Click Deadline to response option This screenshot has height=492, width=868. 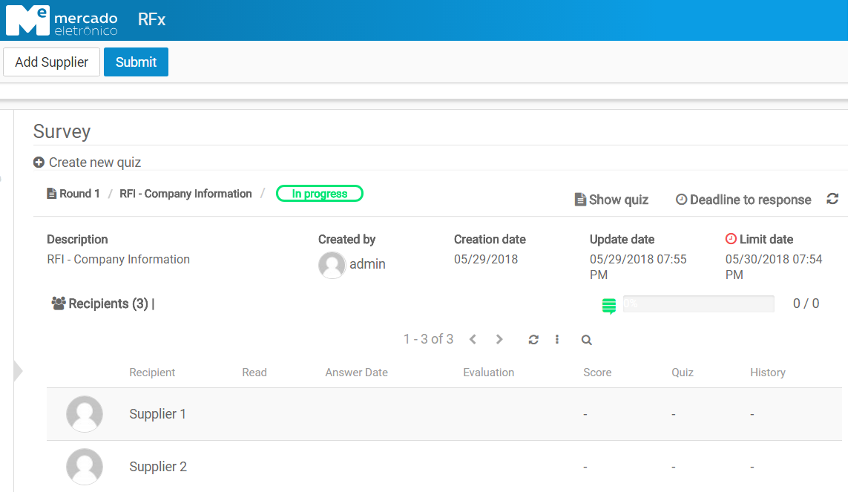coord(743,200)
